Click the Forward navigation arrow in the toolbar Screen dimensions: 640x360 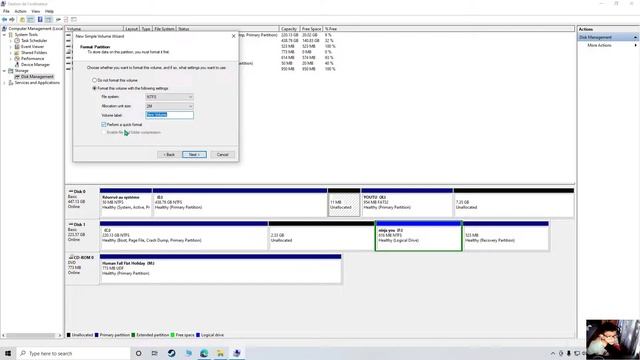pyautogui.click(x=12, y=20)
